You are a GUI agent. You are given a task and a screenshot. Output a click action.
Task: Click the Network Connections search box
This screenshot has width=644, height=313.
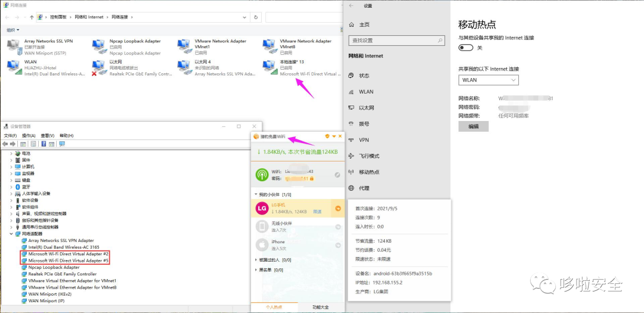[303, 17]
